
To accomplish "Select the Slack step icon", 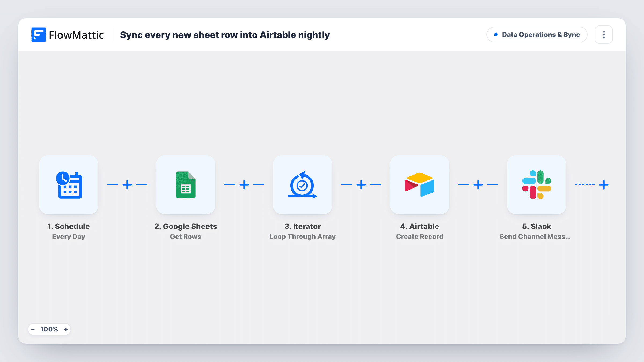I will (x=537, y=185).
